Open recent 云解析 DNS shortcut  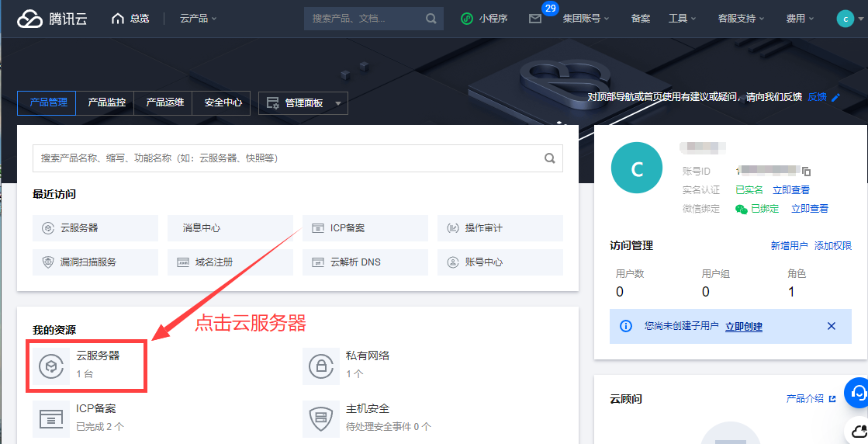coord(365,262)
